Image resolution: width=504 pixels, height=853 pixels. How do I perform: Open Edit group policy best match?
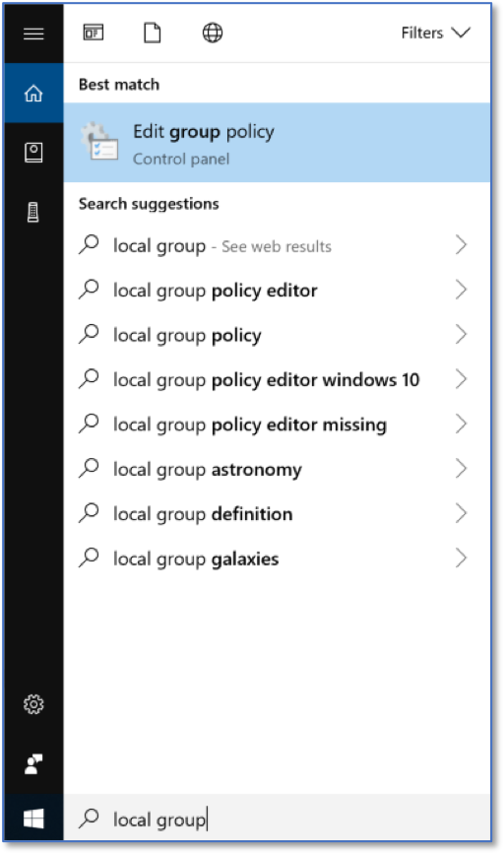coord(277,143)
